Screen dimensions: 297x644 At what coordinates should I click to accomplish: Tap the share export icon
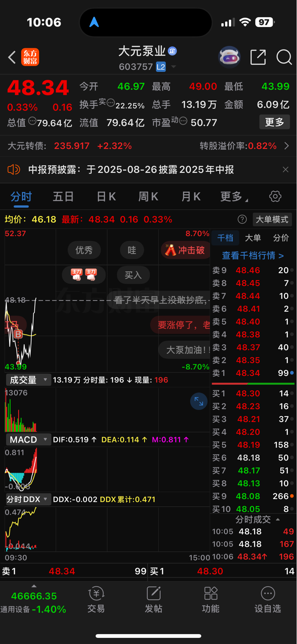pyautogui.click(x=258, y=57)
